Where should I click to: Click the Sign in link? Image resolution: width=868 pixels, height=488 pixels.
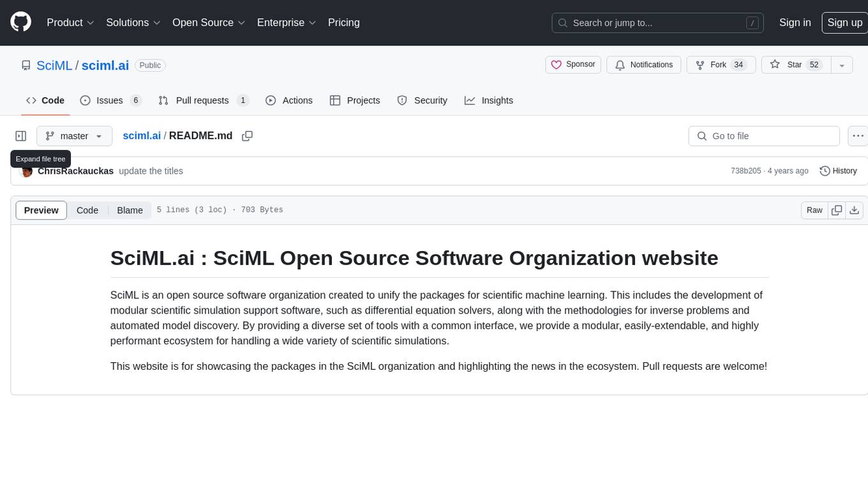coord(795,22)
